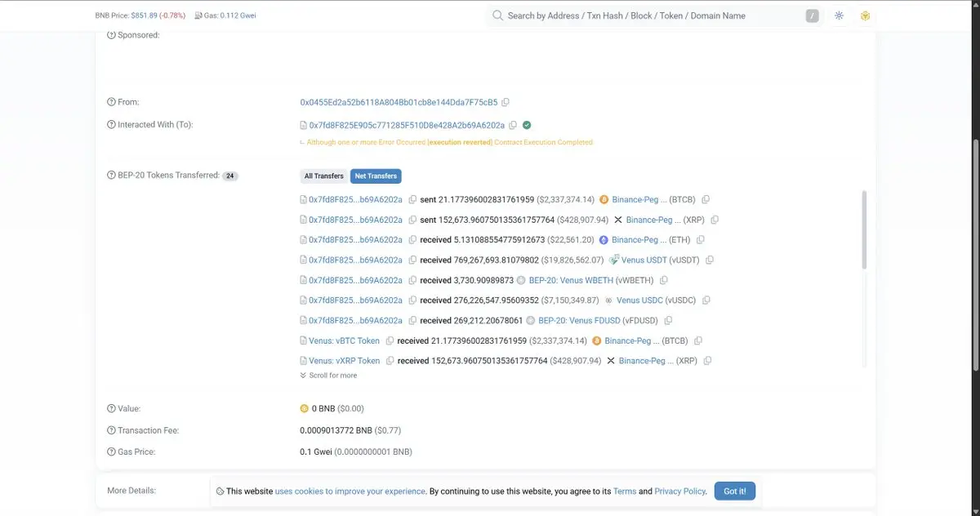Copy address in received 5.131 ETH row
Image resolution: width=980 pixels, height=516 pixels.
(x=412, y=240)
